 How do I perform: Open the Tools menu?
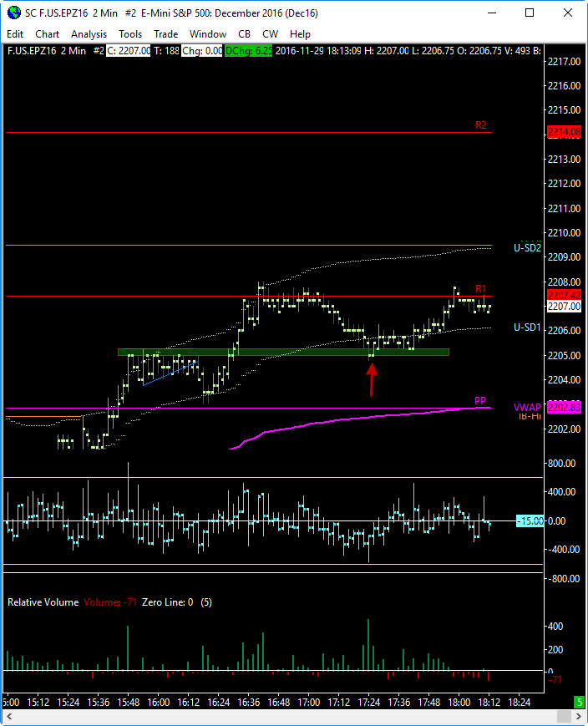[130, 34]
